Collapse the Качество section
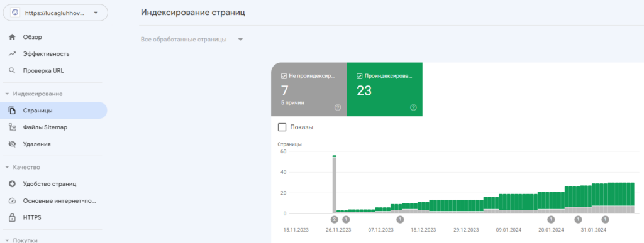 pyautogui.click(x=8, y=167)
